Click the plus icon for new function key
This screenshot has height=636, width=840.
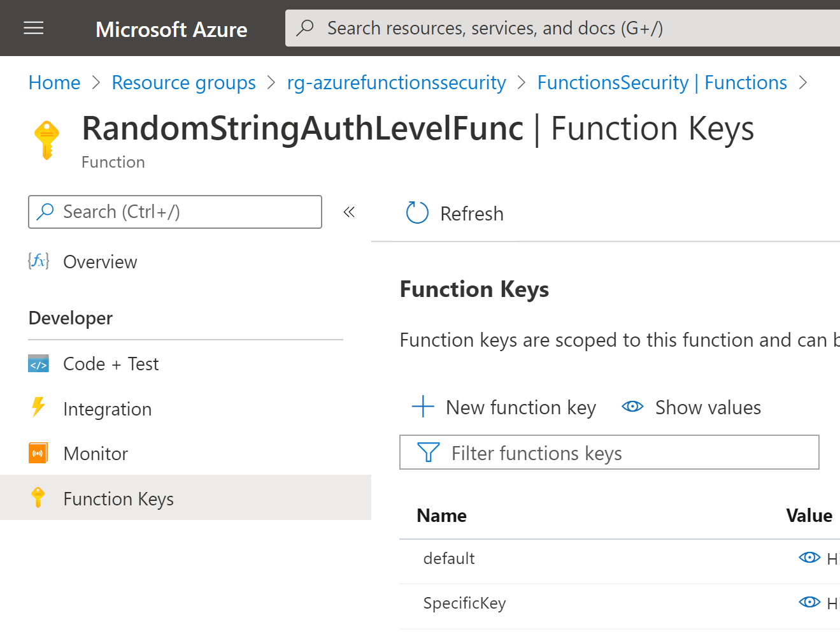423,407
